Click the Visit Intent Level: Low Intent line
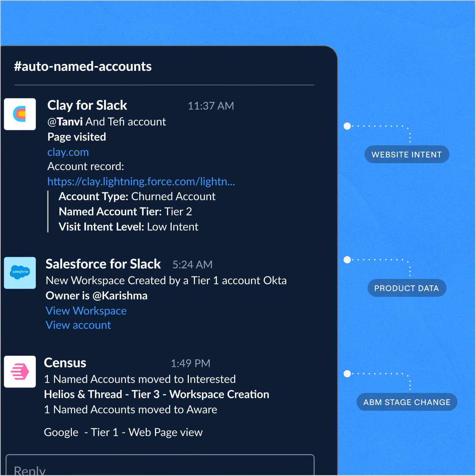476x476 pixels. [x=129, y=227]
